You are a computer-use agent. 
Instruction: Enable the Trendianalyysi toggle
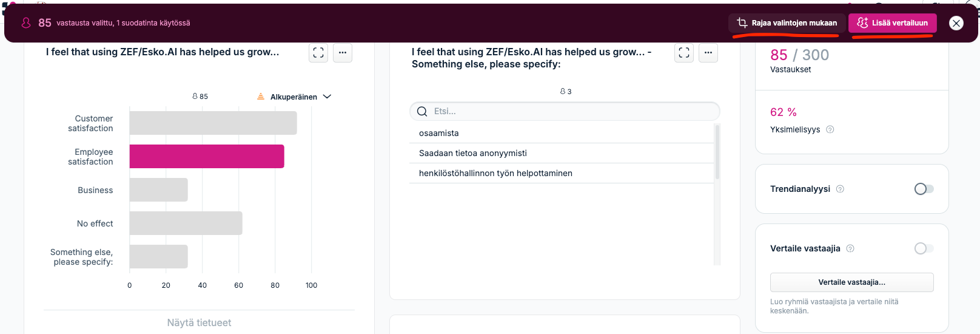[924, 189]
